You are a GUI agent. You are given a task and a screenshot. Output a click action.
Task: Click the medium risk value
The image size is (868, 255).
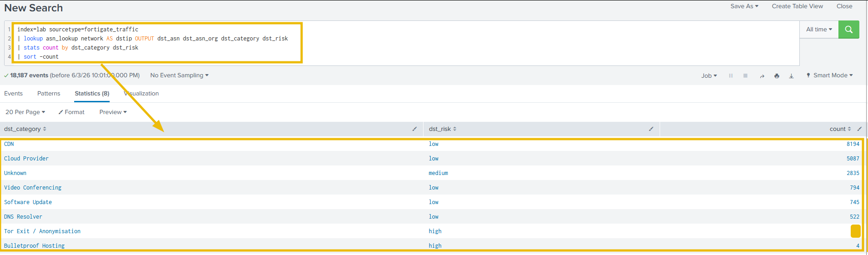[x=438, y=173]
